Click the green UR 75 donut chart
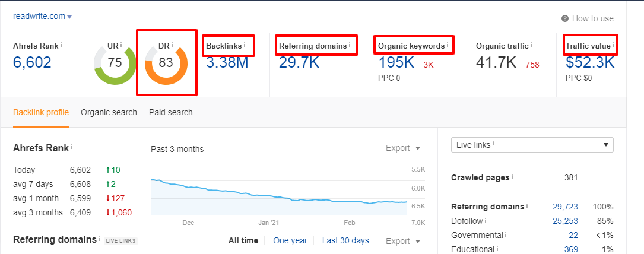The image size is (644, 254). 115,63
